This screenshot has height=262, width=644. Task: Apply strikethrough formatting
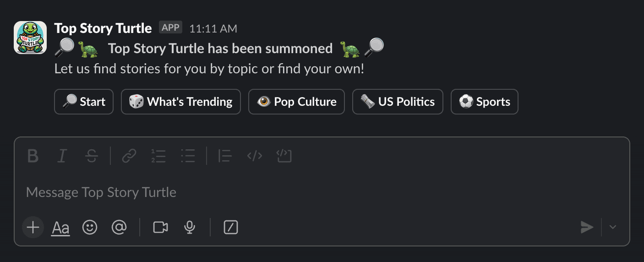point(91,156)
